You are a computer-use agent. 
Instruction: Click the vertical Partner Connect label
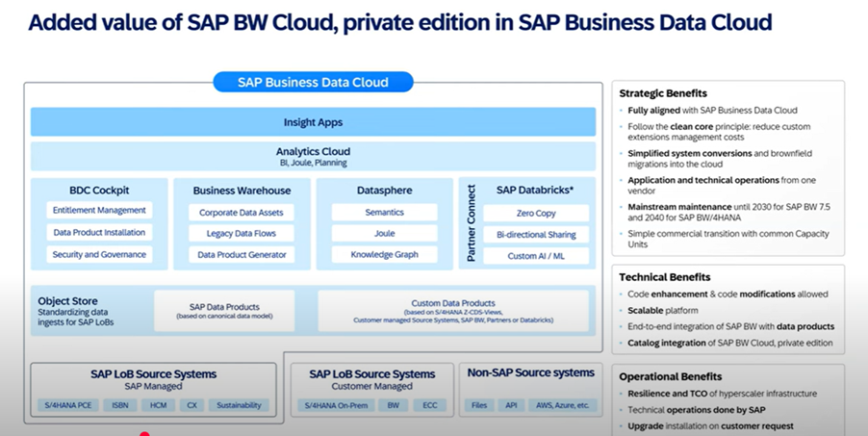coord(471,223)
